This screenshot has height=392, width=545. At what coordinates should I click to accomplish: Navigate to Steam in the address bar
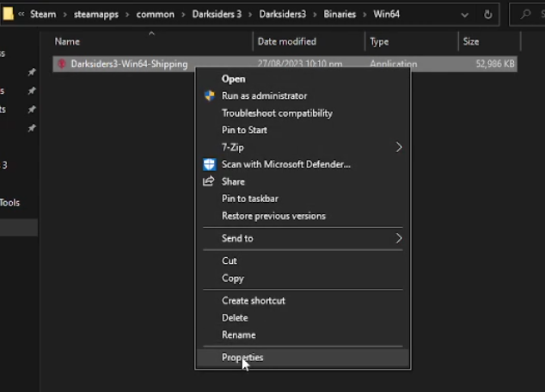coord(43,15)
